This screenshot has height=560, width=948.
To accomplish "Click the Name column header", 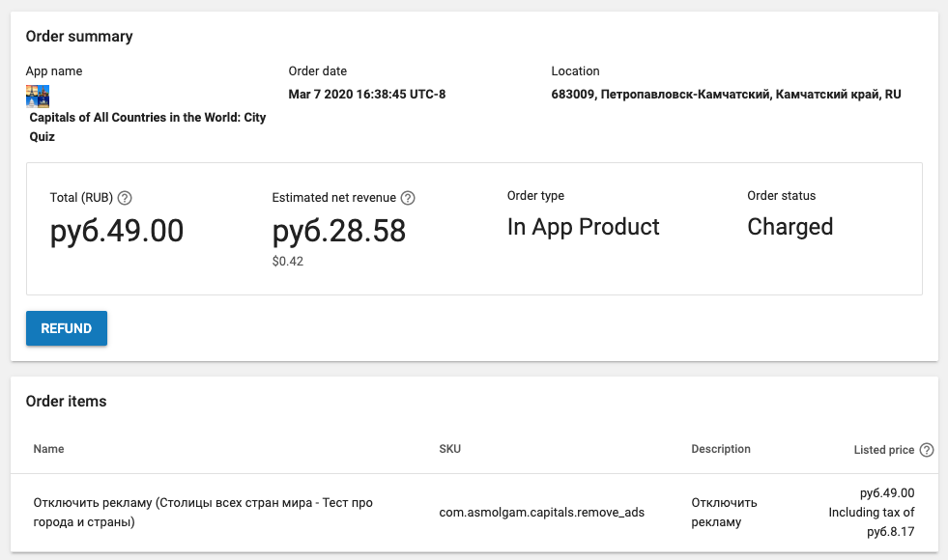I will pyautogui.click(x=48, y=449).
